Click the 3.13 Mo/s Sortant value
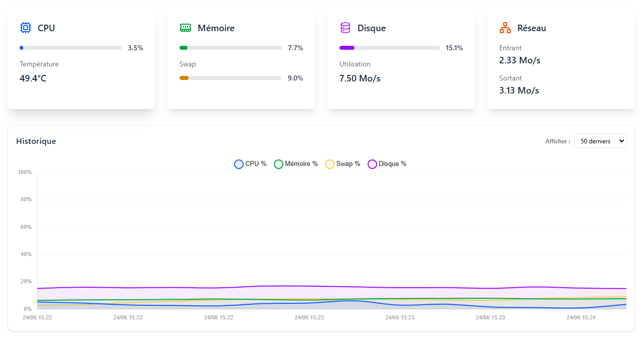The height and width of the screenshot is (339, 644). click(x=519, y=91)
